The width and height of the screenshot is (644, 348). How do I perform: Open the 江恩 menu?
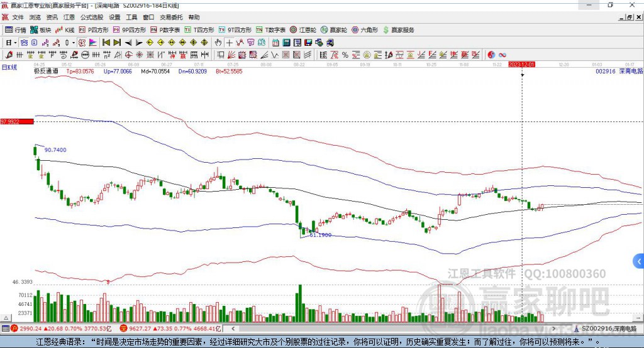pos(69,18)
